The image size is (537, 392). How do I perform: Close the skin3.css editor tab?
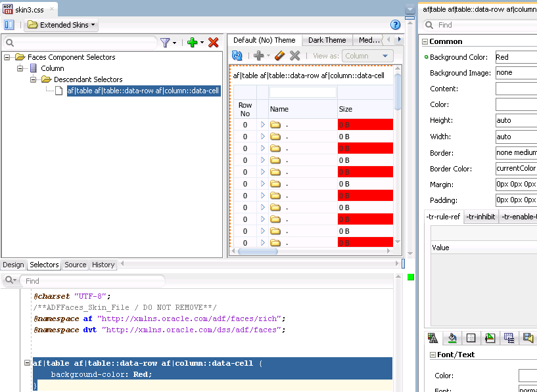coord(52,9)
